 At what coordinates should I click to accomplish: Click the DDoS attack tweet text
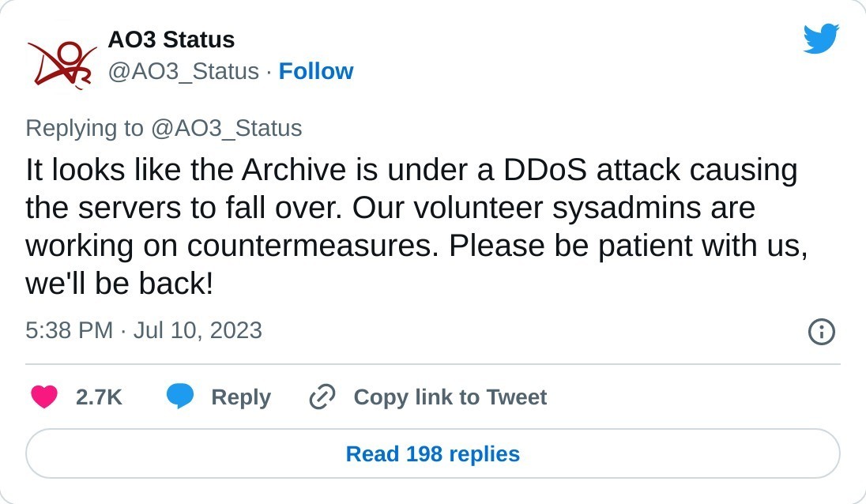[411, 227]
